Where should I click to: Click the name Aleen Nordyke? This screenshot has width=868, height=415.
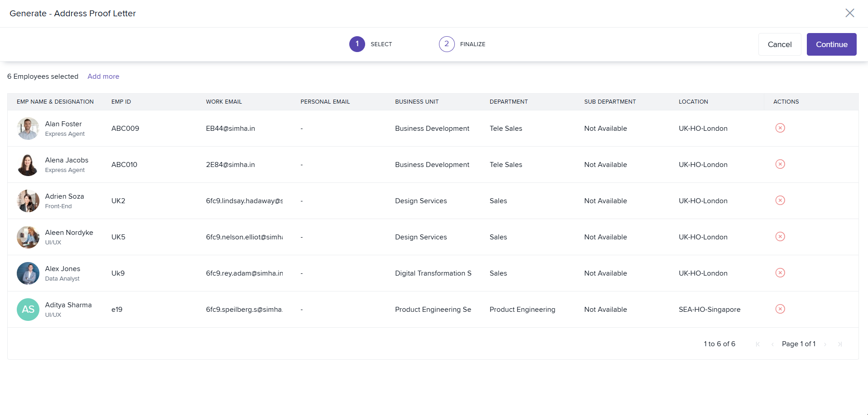[69, 233]
